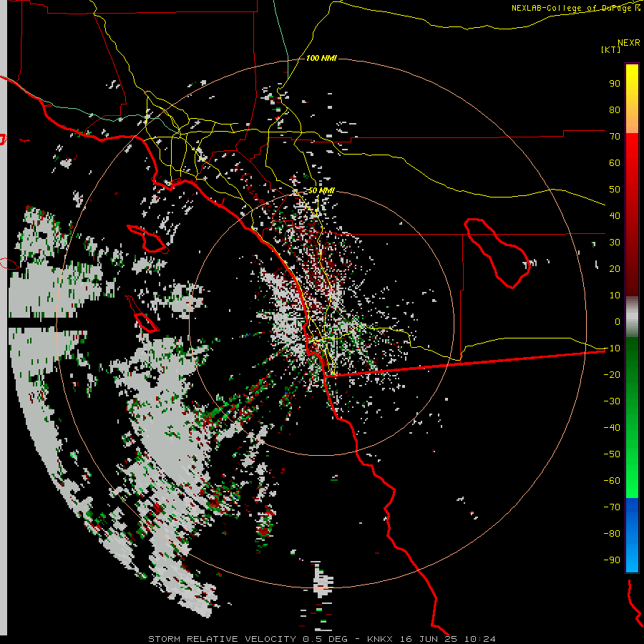Pick the red segment of the color bar

[632, 215]
